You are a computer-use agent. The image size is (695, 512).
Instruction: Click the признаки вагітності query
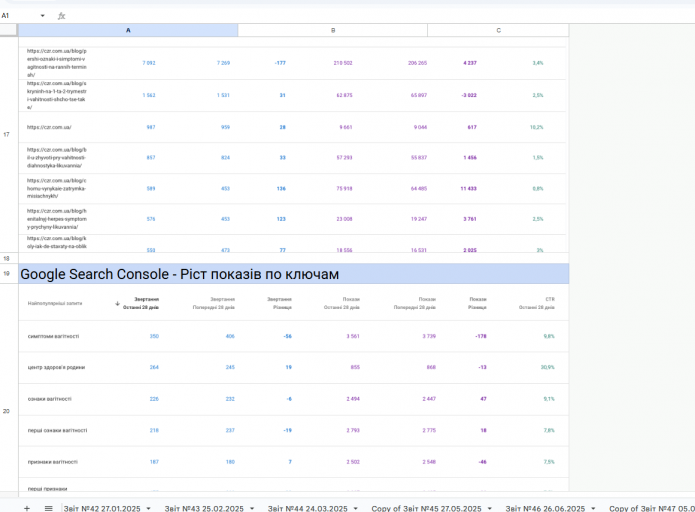[x=53, y=462]
